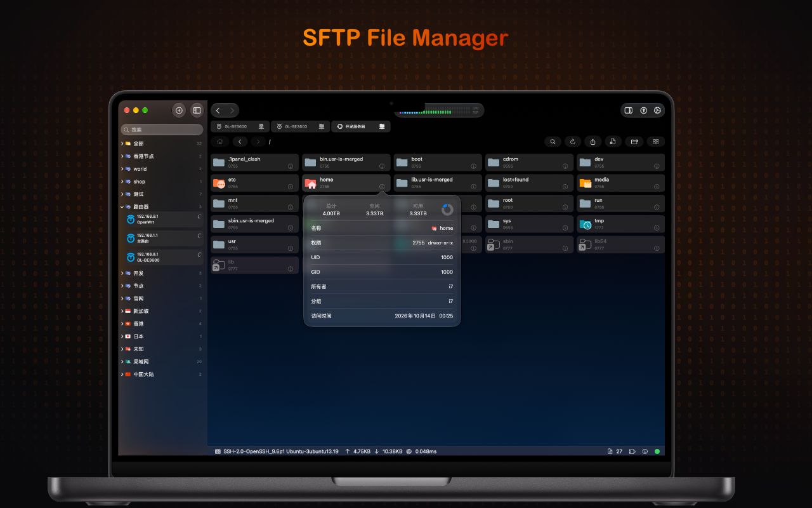The width and height of the screenshot is (812, 508).
Task: Expand the 局域网 group
Action: pos(122,361)
